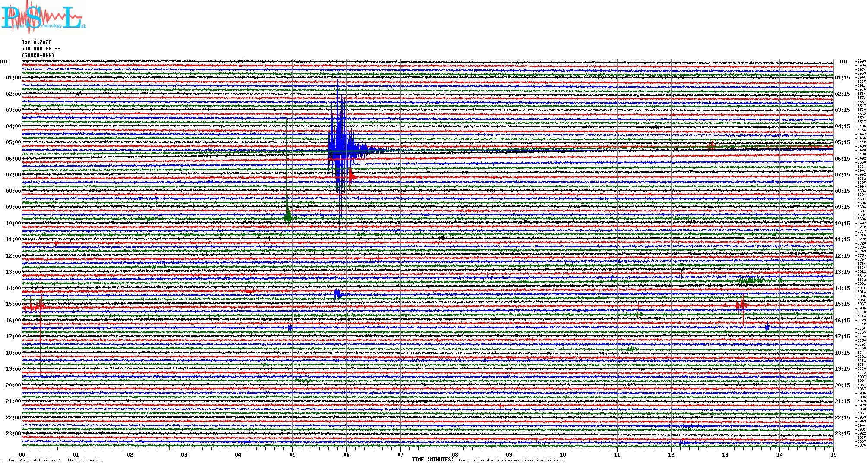Click the 23:00 hour label on left

point(13,434)
